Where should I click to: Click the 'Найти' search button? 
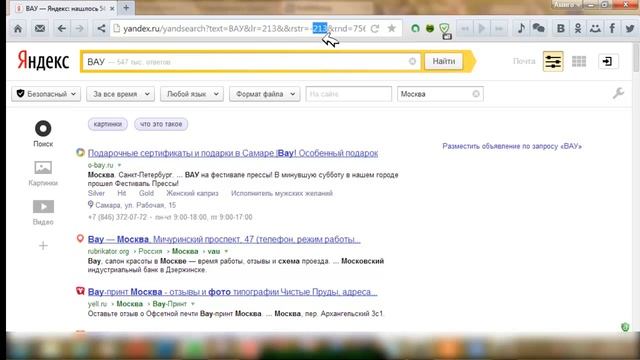(444, 61)
